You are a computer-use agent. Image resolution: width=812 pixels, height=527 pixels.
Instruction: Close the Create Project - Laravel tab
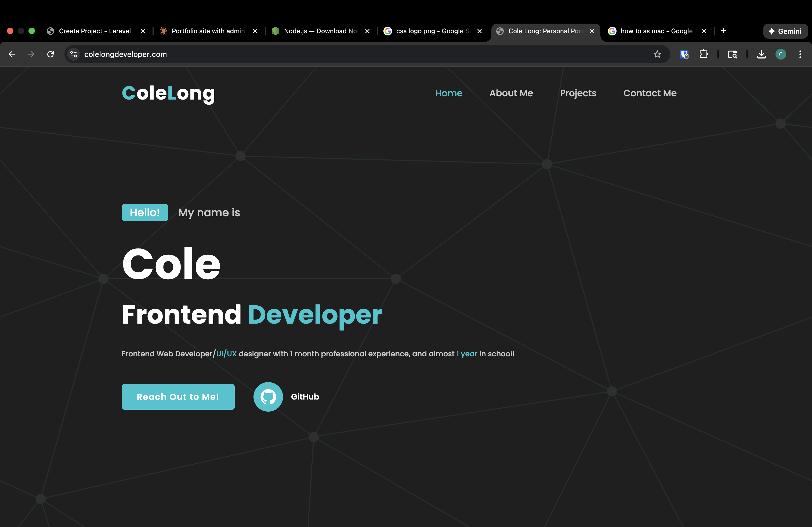point(143,31)
